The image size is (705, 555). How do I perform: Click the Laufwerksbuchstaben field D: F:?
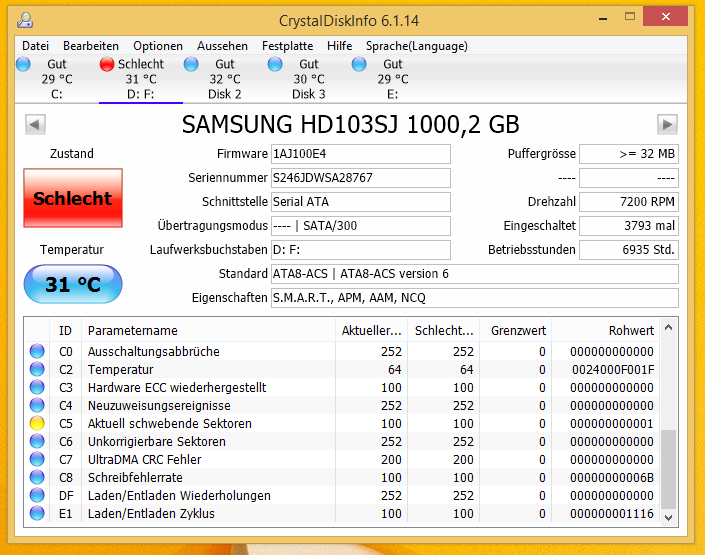point(361,250)
